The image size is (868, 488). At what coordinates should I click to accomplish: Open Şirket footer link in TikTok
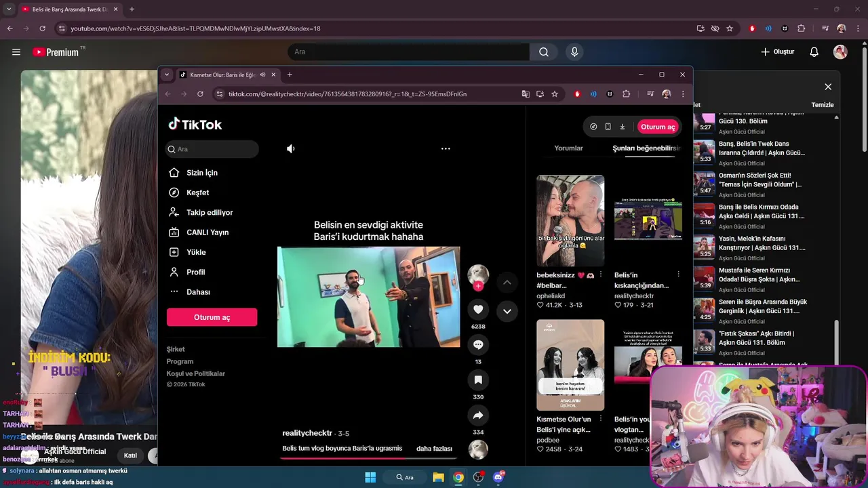(176, 349)
